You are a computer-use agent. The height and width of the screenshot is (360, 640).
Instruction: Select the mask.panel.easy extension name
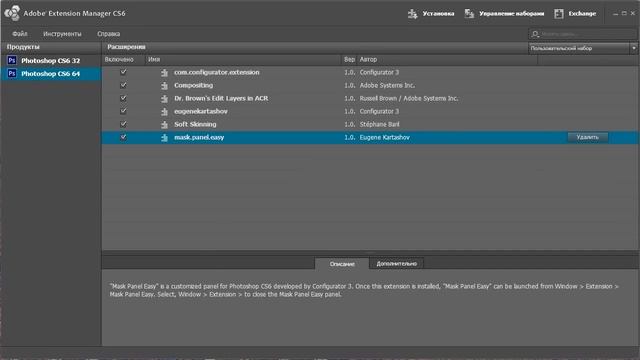pos(199,138)
